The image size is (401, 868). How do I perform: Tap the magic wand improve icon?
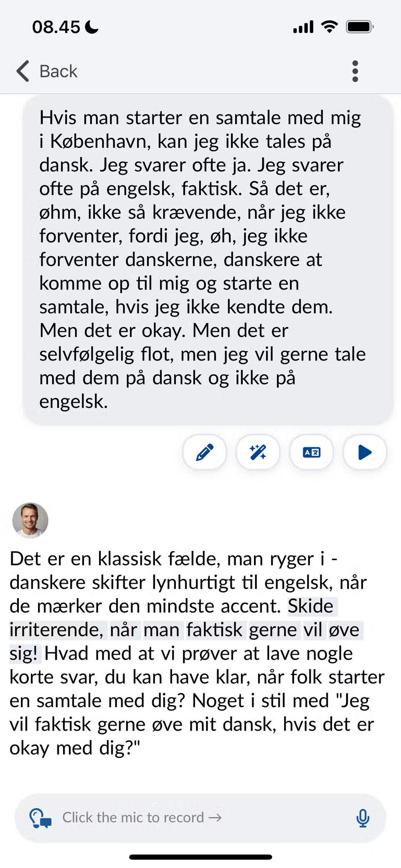258,452
